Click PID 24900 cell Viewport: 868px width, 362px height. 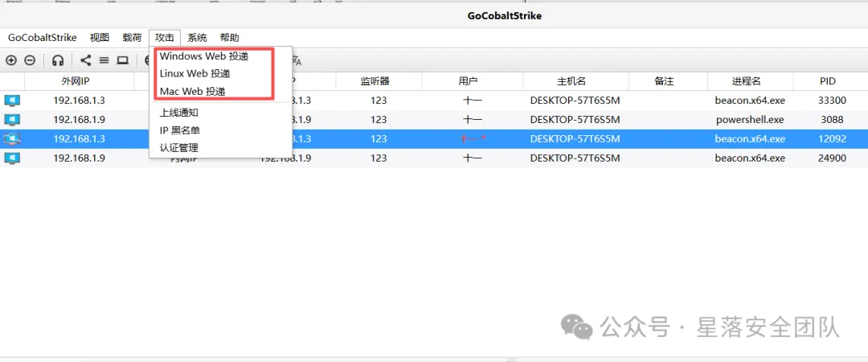[x=832, y=158]
